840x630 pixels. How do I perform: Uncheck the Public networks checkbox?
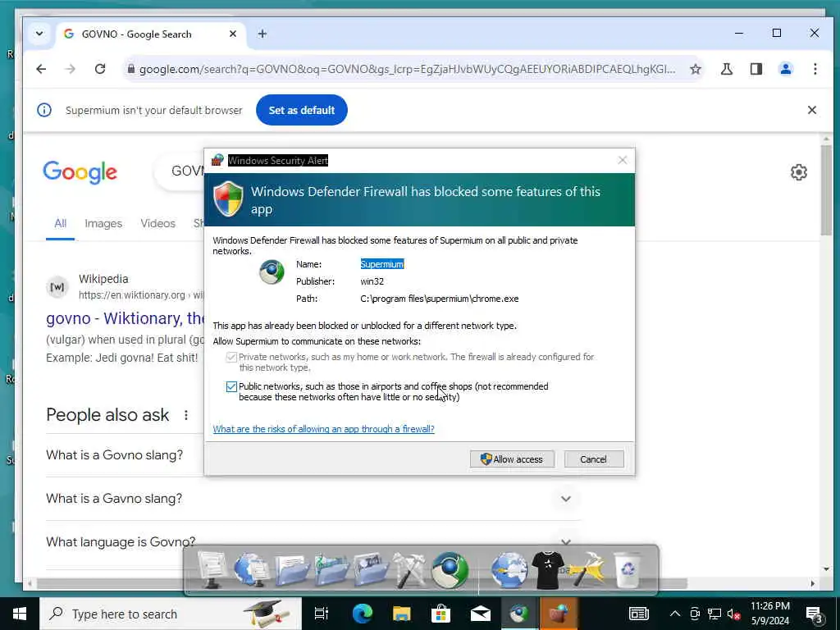[231, 386]
